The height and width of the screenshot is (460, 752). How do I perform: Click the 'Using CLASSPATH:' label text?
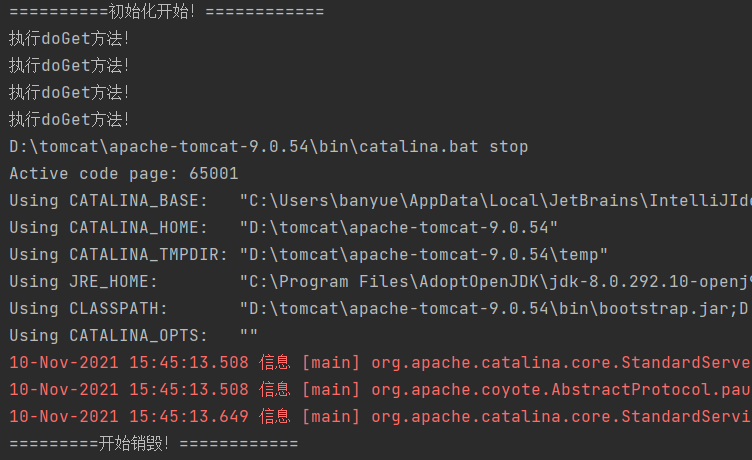click(x=89, y=309)
